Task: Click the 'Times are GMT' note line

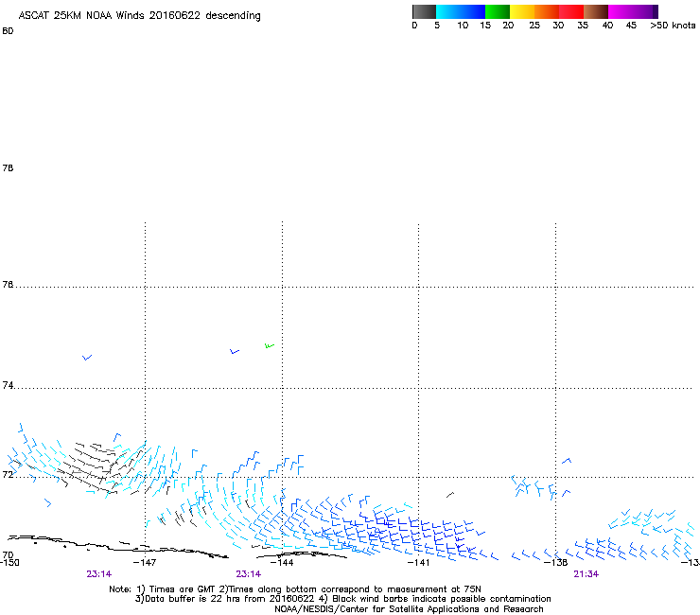Action: click(295, 589)
